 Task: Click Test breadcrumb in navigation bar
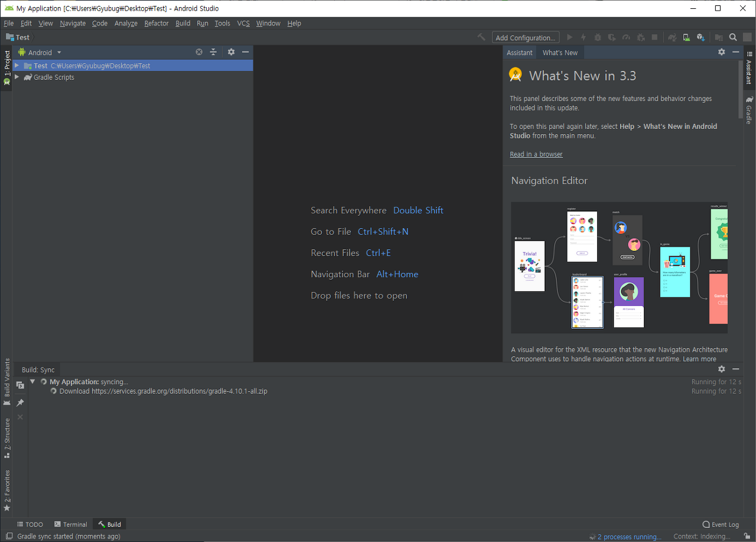coord(18,37)
